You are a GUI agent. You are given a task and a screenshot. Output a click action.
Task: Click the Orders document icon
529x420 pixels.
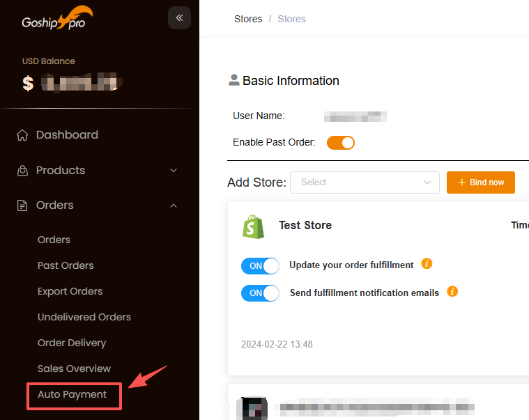click(x=22, y=205)
